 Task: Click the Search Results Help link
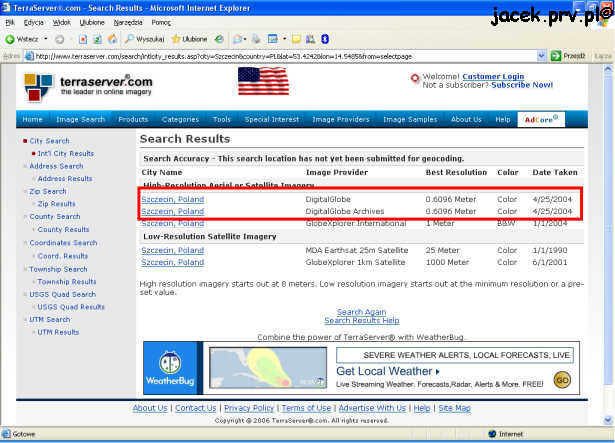[x=362, y=321]
